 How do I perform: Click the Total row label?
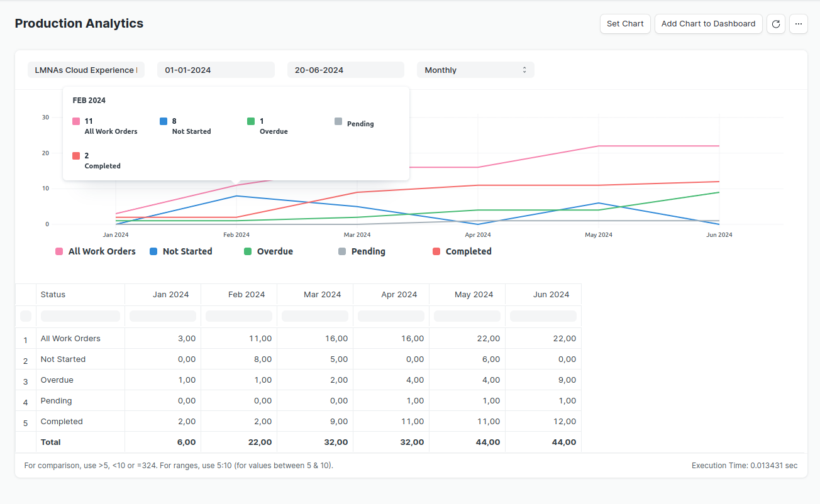[x=51, y=442]
